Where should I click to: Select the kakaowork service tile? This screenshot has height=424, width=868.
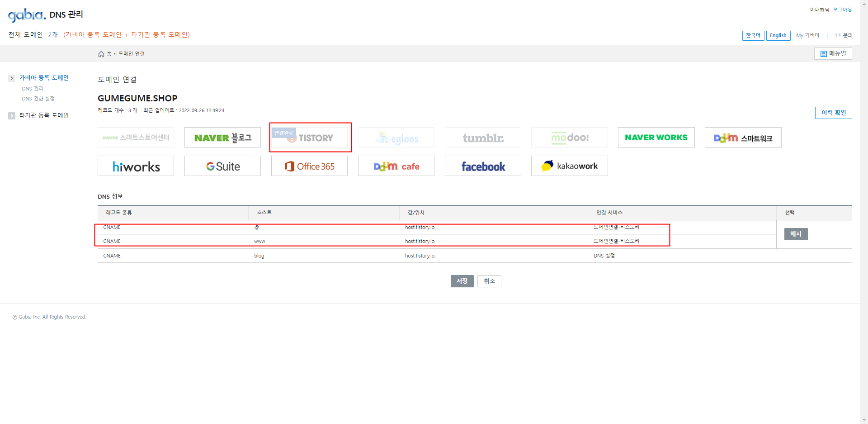pos(570,166)
